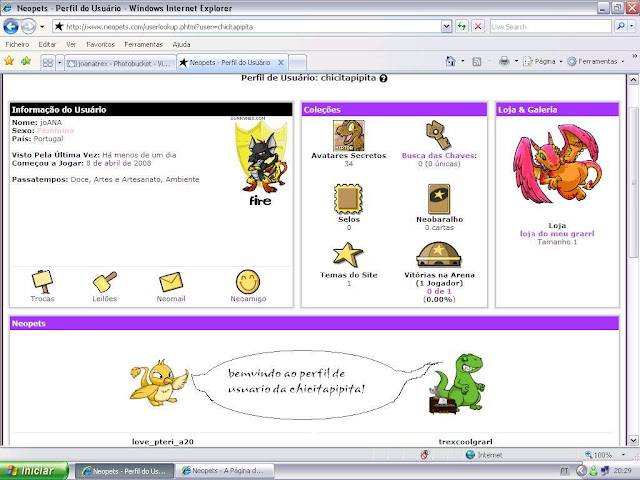Expand the Print options dropdown arrow
Screen dimensions: 640x480
point(516,61)
